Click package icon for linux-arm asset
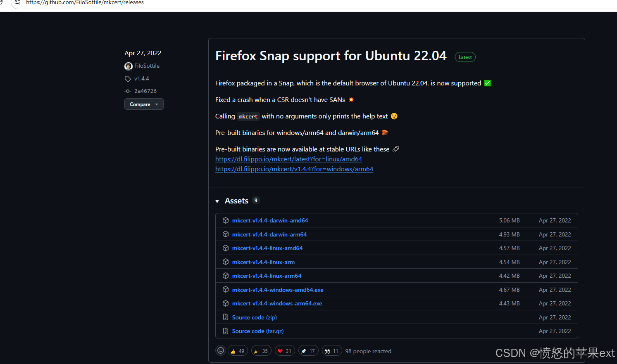Screen dimensions: 617x364 (x=226, y=262)
